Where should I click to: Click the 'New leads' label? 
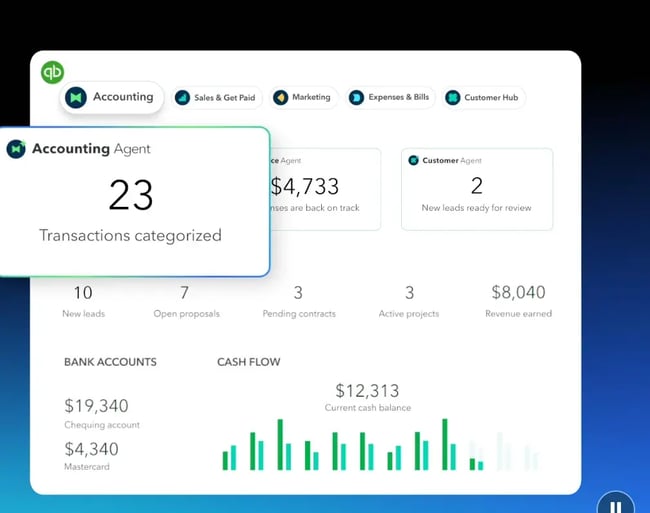coord(83,314)
